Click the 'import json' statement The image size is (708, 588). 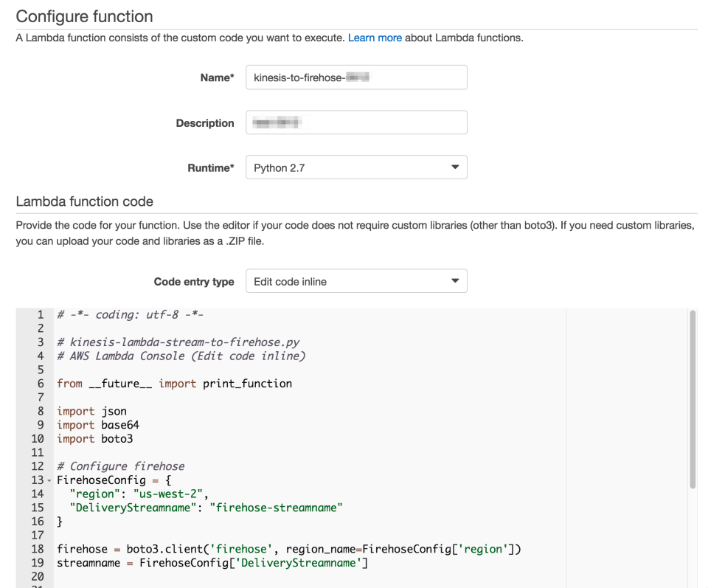pyautogui.click(x=91, y=411)
